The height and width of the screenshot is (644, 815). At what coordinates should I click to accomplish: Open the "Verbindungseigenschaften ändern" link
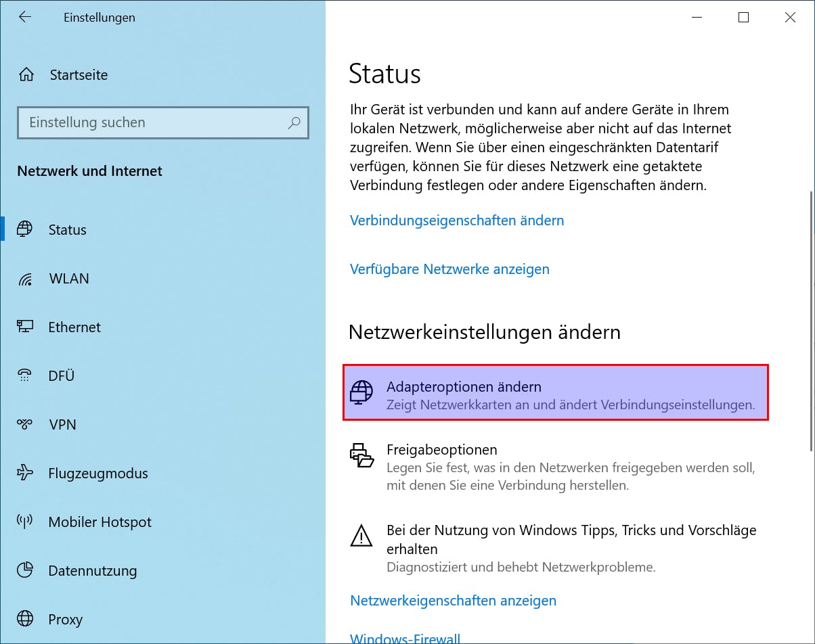click(x=456, y=221)
